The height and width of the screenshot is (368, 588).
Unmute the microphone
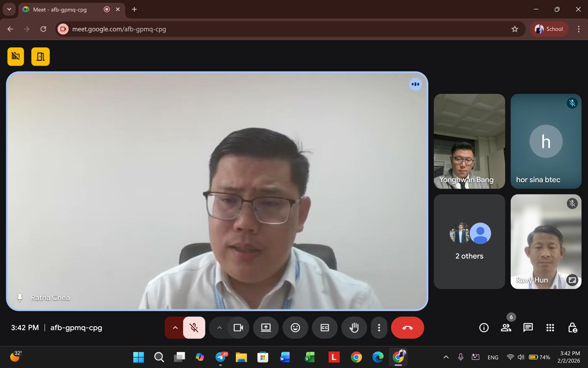[x=194, y=328]
